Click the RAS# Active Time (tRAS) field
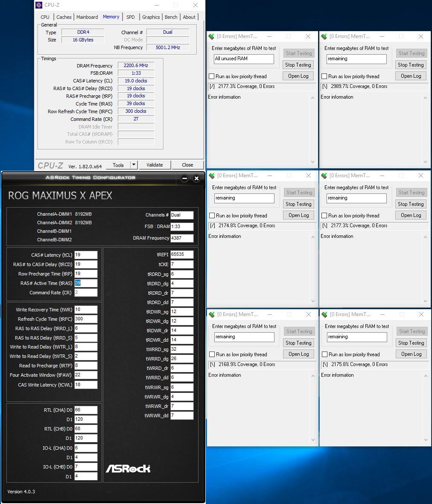The width and height of the screenshot is (432, 504). (x=86, y=283)
